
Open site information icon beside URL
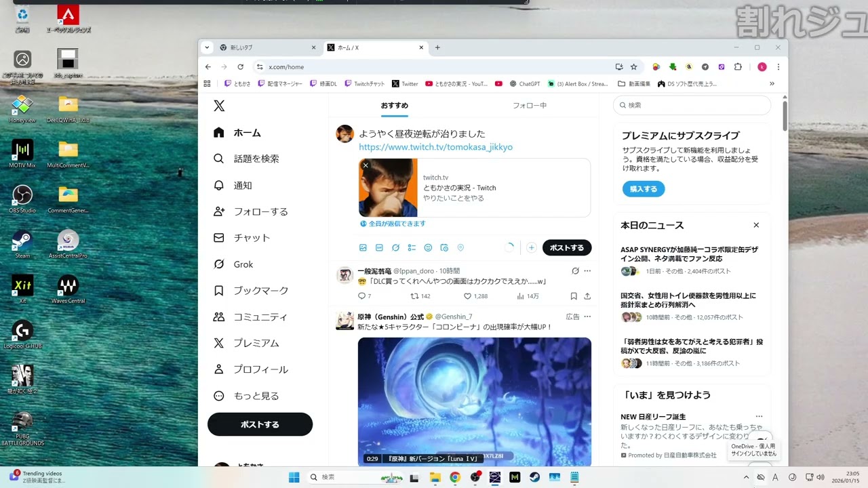click(x=260, y=67)
